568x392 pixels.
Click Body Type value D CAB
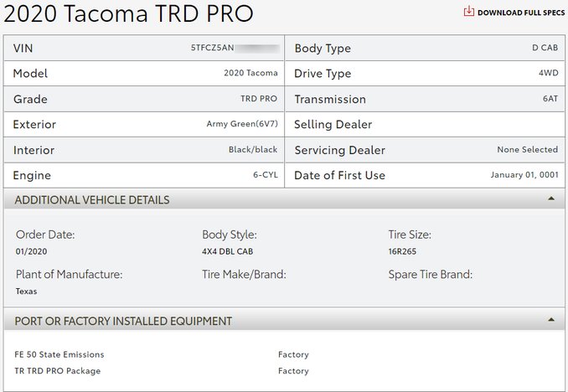(x=545, y=48)
